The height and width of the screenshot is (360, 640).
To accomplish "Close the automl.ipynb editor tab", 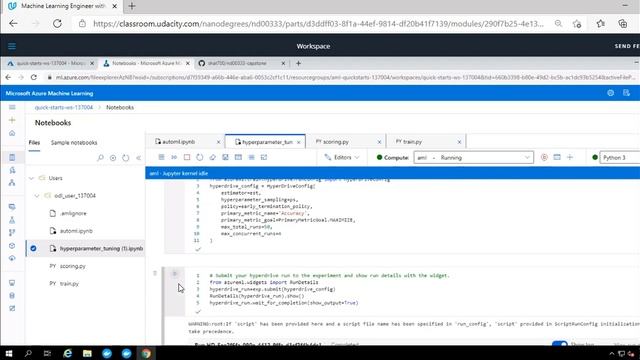I will point(218,142).
